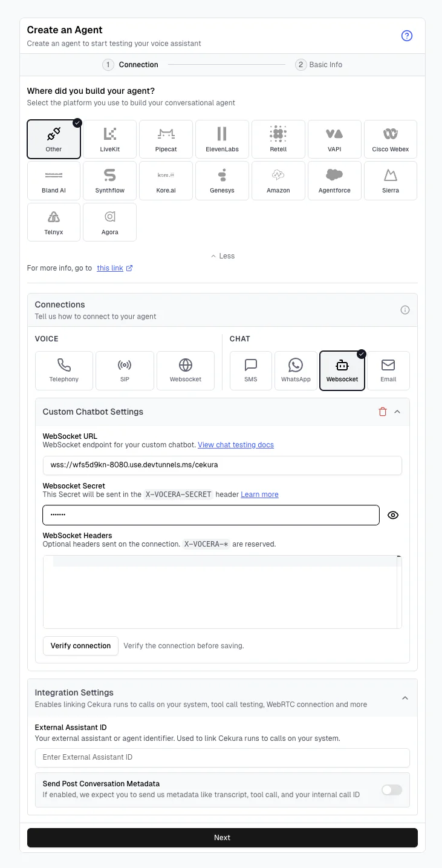Click the Verify connection button

pos(80,646)
